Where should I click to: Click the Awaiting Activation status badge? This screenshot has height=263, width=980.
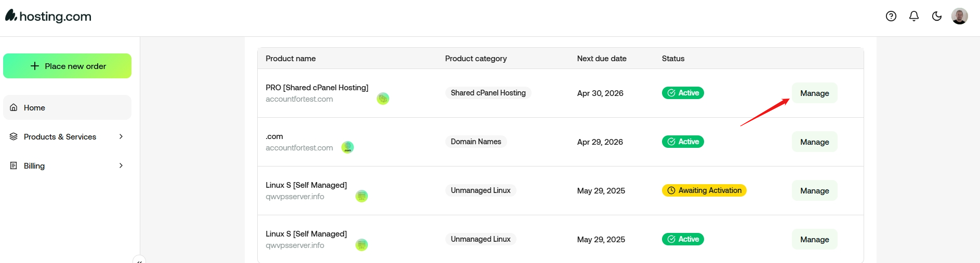[x=704, y=190]
